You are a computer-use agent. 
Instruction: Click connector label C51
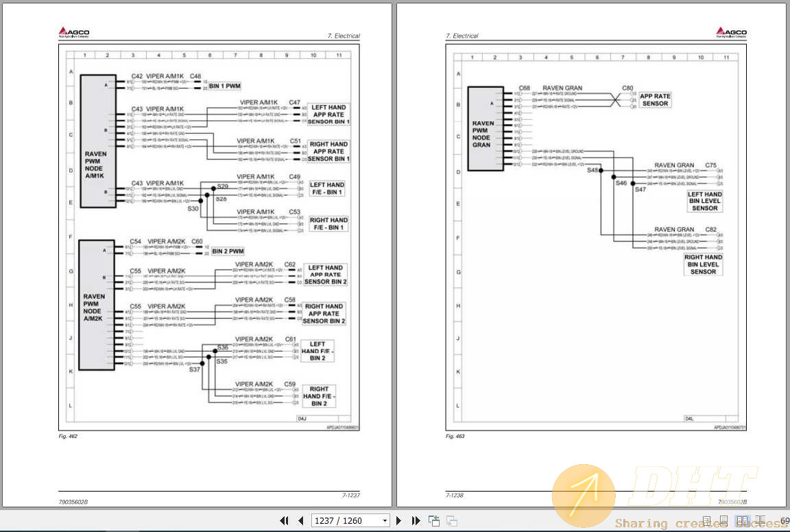tap(296, 141)
